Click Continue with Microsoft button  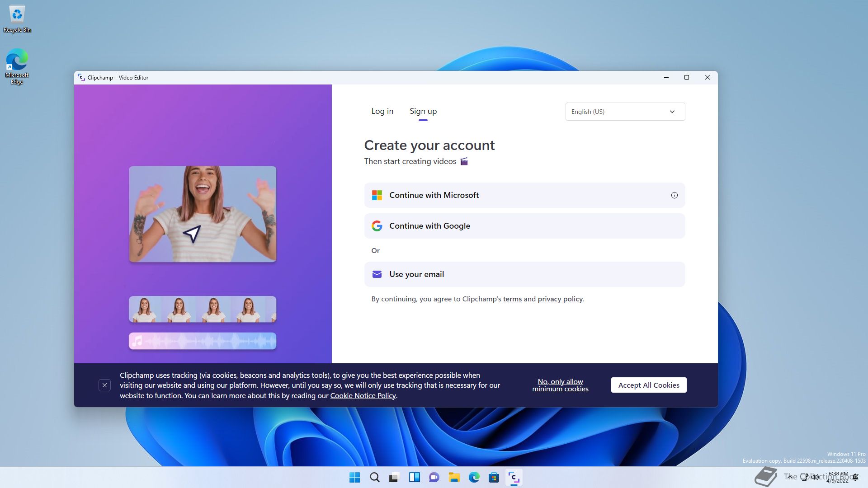coord(524,195)
